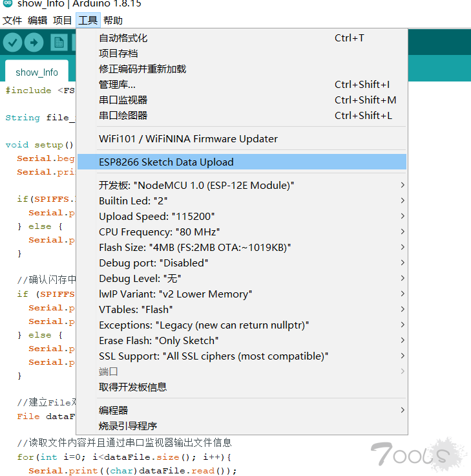This screenshot has width=471, height=476.
Task: Expand the Builtin Led "2" submenu
Action: click(x=242, y=200)
